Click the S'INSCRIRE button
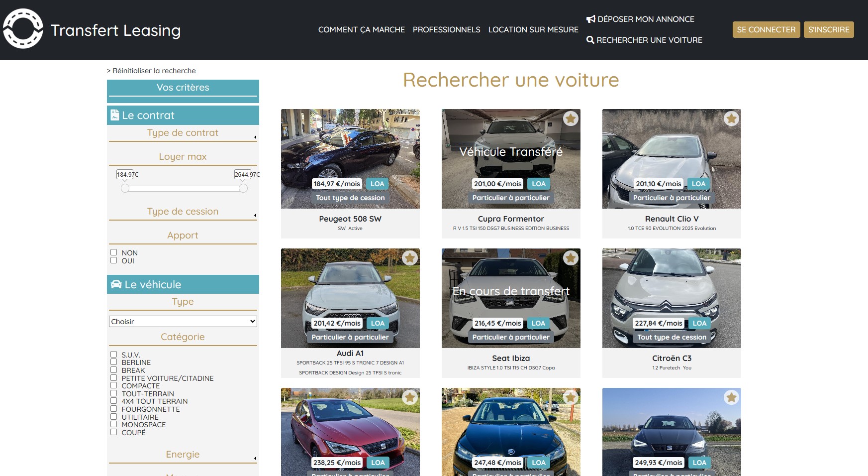 (x=829, y=29)
